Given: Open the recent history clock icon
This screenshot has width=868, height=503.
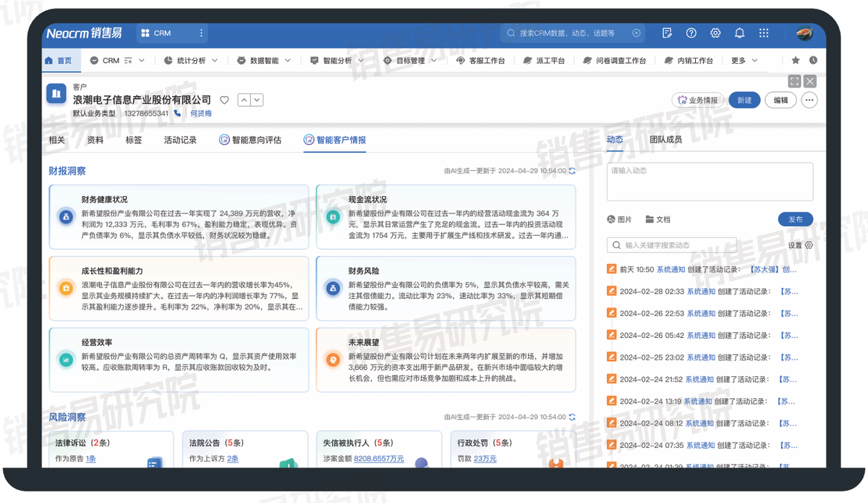Looking at the screenshot, I should click(x=813, y=61).
